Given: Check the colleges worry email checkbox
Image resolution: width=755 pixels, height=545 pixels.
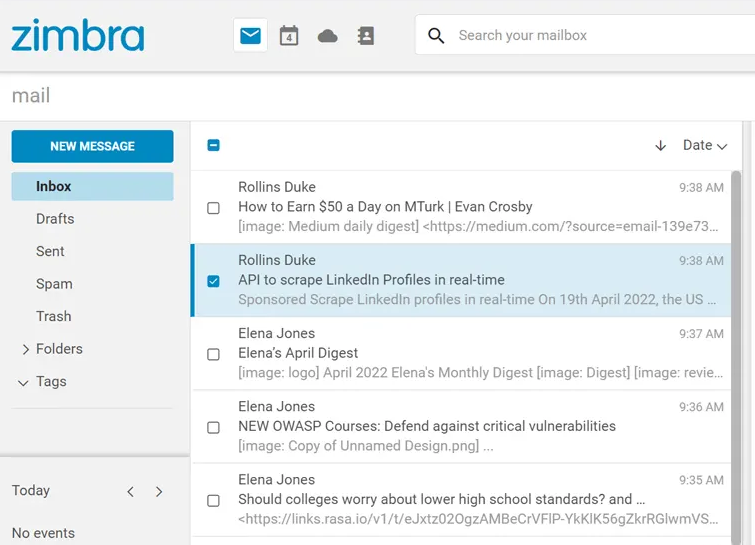Looking at the screenshot, I should (x=213, y=501).
